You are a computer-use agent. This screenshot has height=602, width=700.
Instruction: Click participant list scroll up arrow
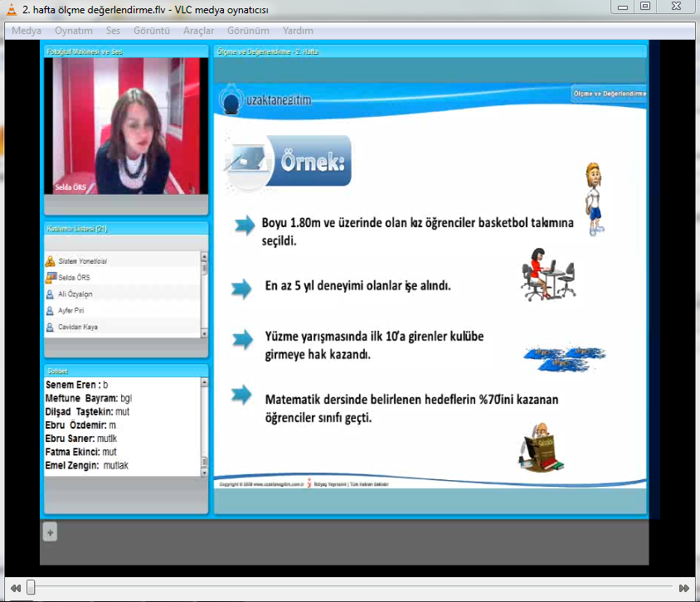[x=205, y=256]
